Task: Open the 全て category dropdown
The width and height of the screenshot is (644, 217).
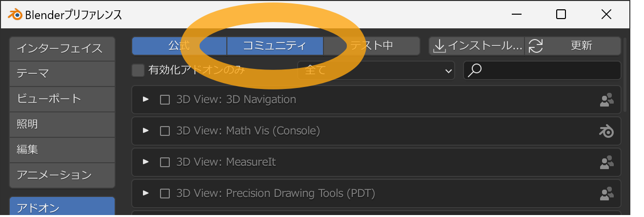Action: 376,70
